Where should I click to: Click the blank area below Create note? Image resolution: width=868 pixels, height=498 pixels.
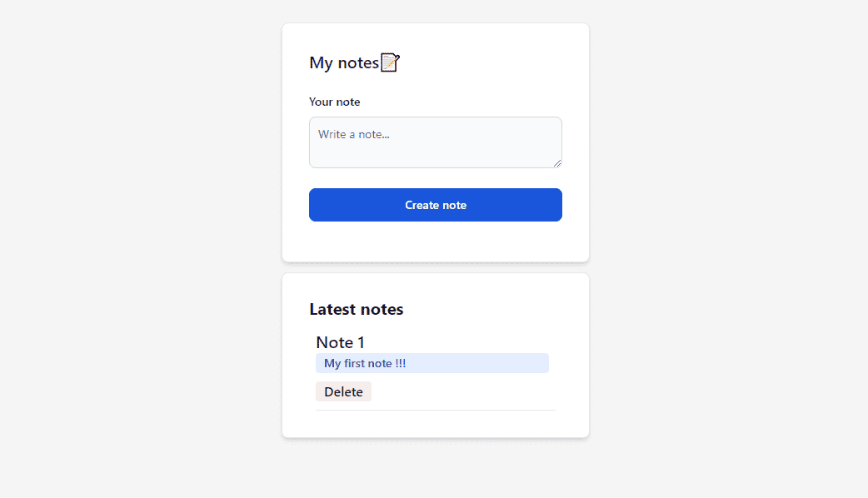coord(436,242)
